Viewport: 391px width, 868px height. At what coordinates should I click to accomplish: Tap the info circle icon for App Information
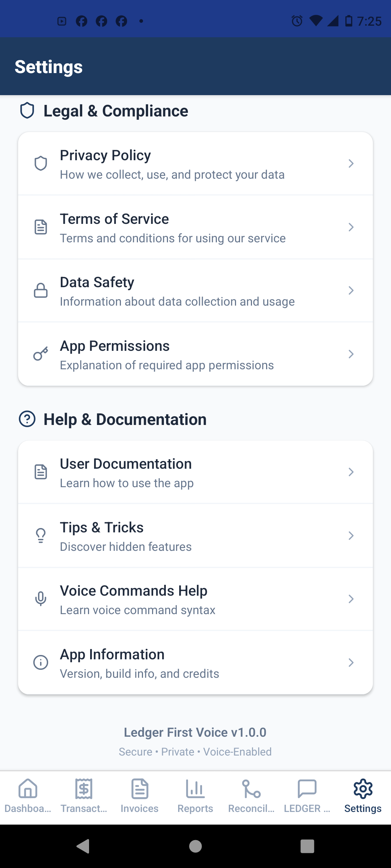pos(41,663)
